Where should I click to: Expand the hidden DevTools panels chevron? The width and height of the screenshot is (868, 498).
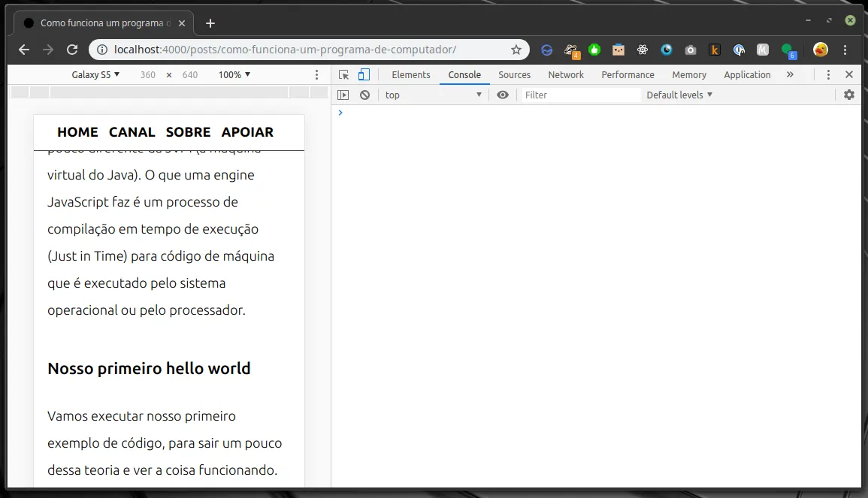click(790, 74)
